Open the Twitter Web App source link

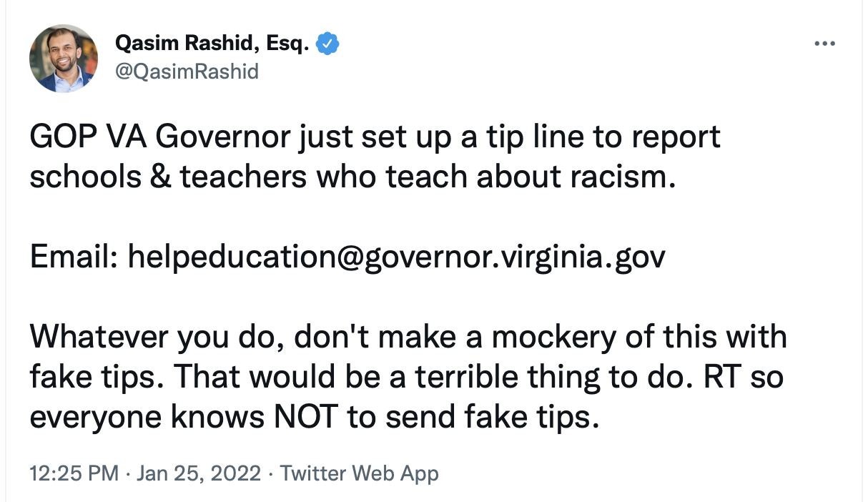pos(358,473)
